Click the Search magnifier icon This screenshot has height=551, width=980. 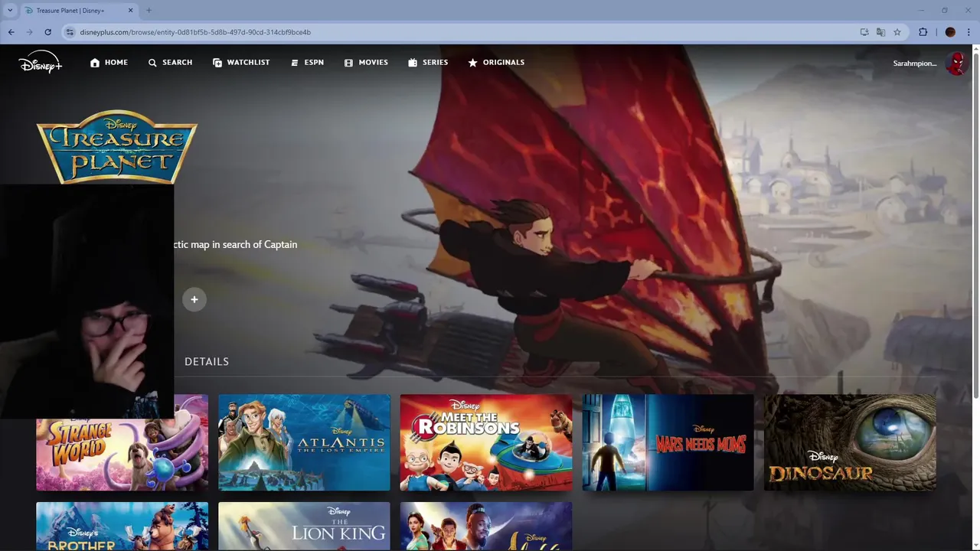click(x=152, y=63)
